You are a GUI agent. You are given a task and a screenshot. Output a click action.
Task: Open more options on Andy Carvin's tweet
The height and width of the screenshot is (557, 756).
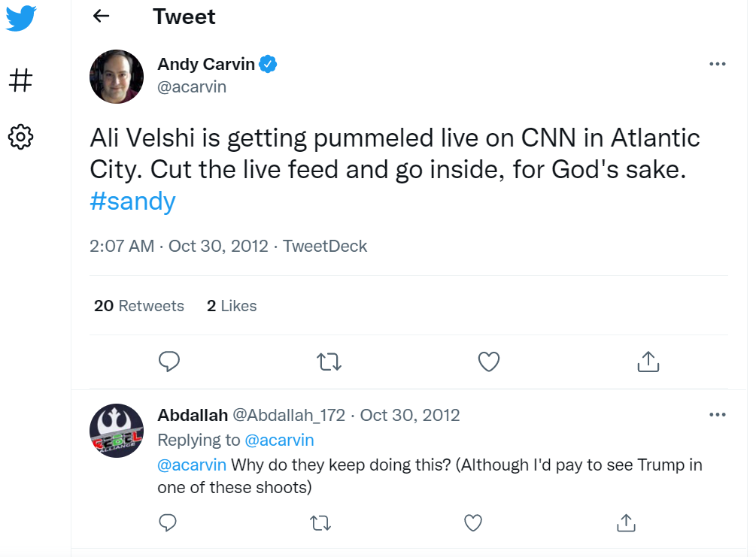[x=718, y=64]
